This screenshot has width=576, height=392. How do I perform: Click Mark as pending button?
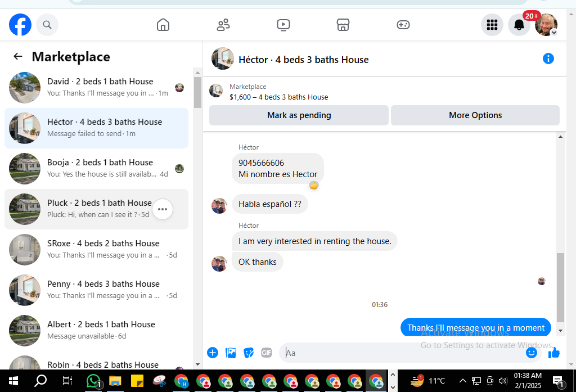[299, 115]
